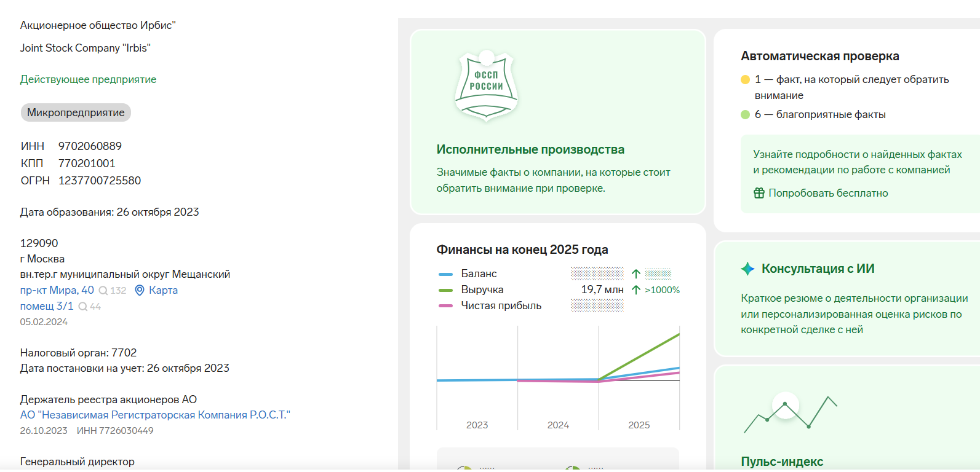
Task: Click the blue Баланс legend swatch
Action: pyautogui.click(x=445, y=274)
